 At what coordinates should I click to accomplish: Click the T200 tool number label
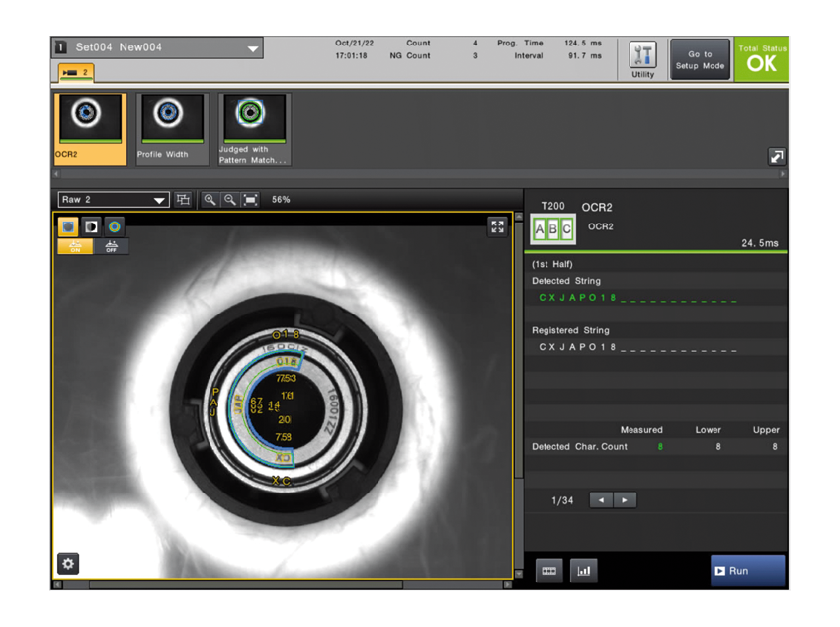(552, 206)
